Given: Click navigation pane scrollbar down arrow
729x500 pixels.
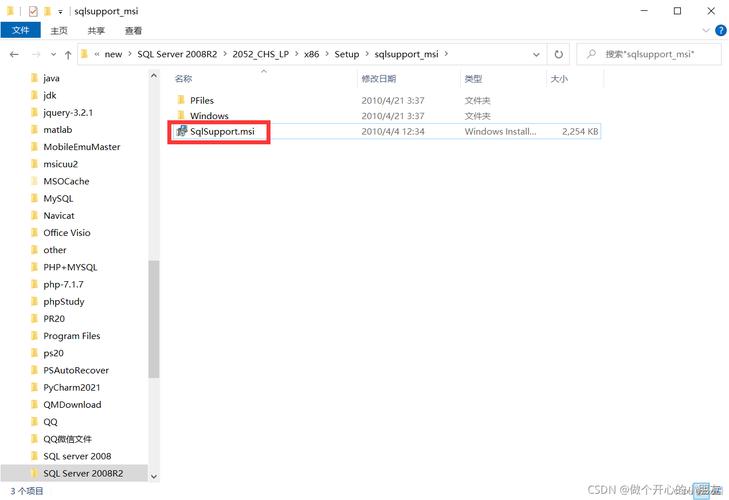Looking at the screenshot, I should point(154,476).
